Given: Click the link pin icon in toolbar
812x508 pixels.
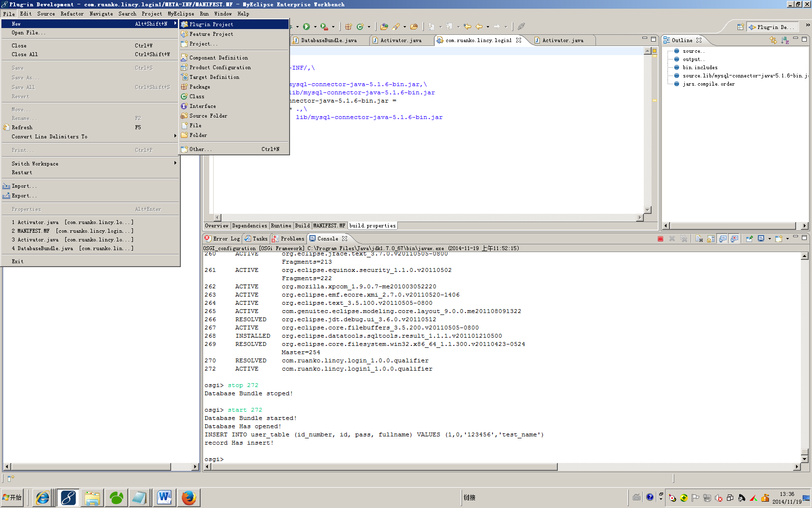Looking at the screenshot, I should pos(521,27).
